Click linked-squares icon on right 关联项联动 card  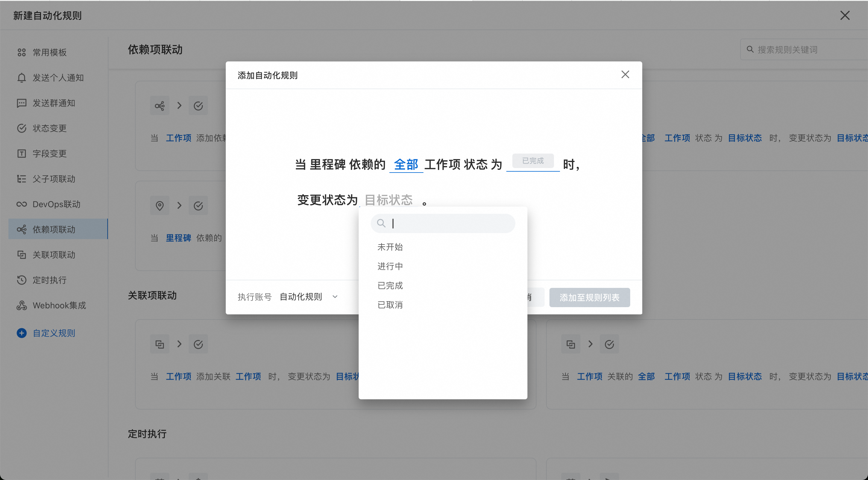[x=571, y=344]
